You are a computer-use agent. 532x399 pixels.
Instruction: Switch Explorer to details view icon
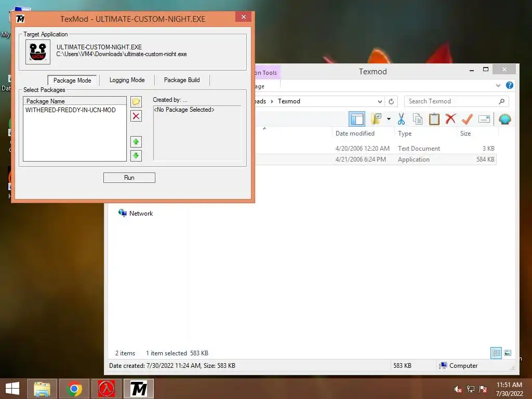(496, 353)
